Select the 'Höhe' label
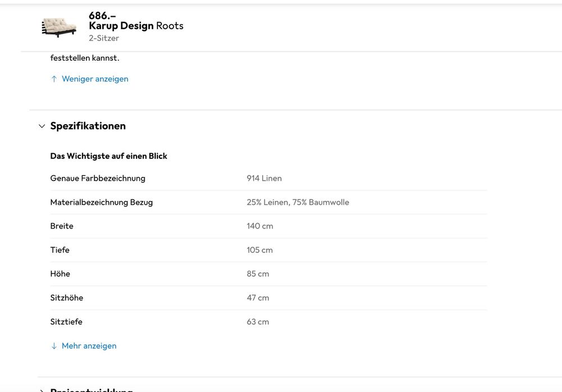Screen dimensions: 562x392 60,274
